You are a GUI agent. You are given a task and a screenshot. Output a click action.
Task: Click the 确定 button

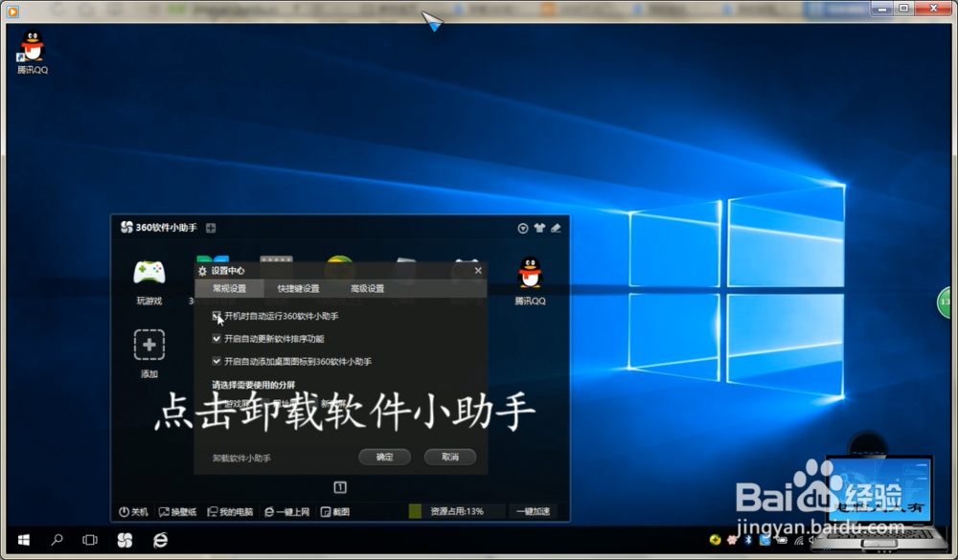[384, 457]
